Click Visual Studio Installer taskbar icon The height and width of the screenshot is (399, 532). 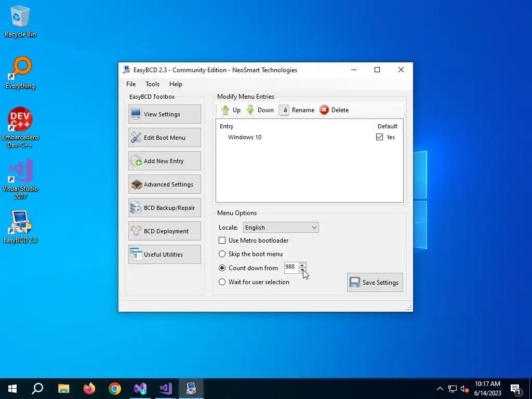(x=140, y=389)
